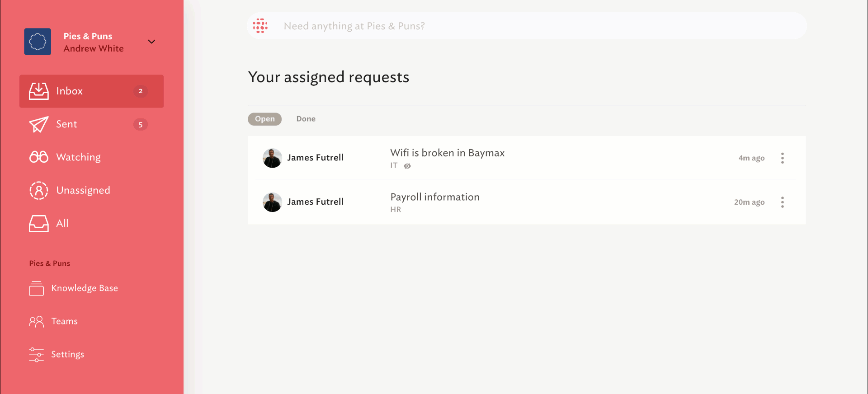Click the All inbox tray icon
Screen dimensions: 868x394
(39, 223)
